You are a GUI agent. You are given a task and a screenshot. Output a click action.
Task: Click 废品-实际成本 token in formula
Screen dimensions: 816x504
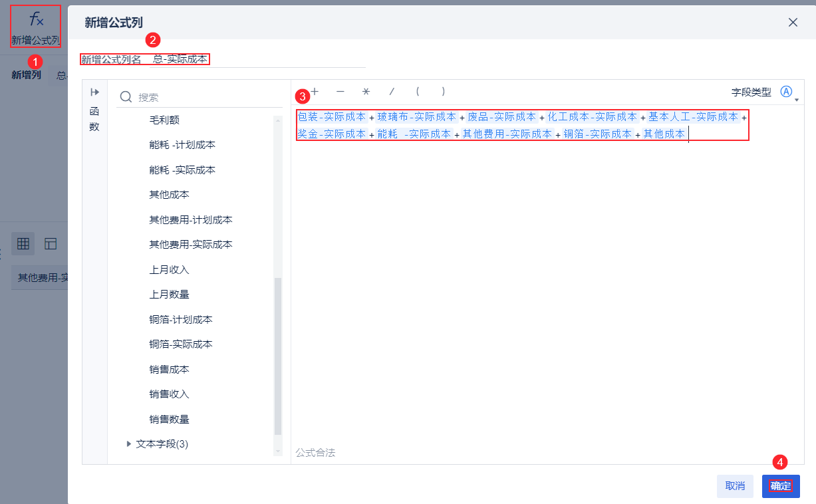click(x=502, y=117)
